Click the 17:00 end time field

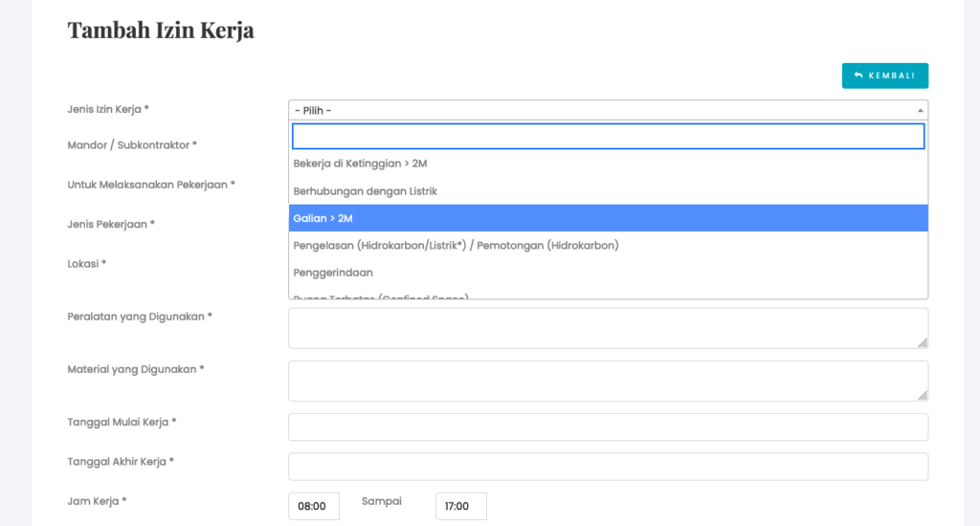pos(461,506)
